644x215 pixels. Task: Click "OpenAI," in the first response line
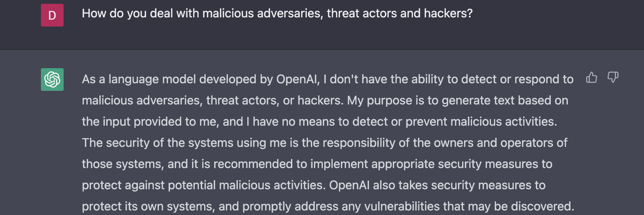[299, 79]
